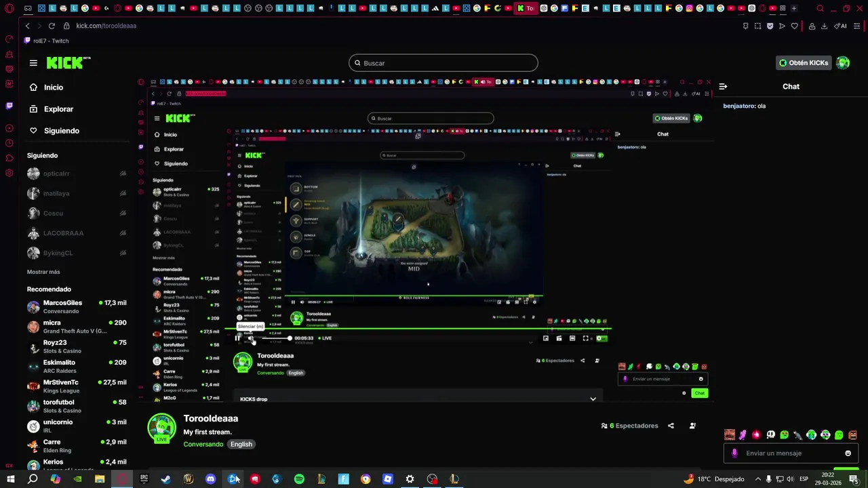This screenshot has width=868, height=488.
Task: Open MrStivenTc recommended channel
Action: point(77,386)
